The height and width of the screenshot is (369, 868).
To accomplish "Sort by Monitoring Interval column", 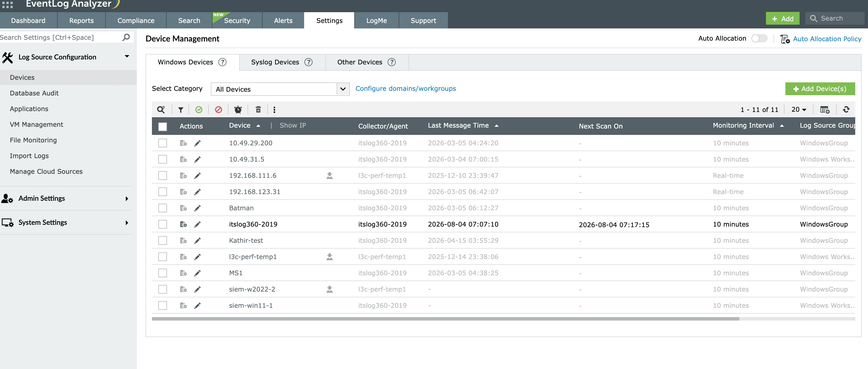I will point(748,126).
